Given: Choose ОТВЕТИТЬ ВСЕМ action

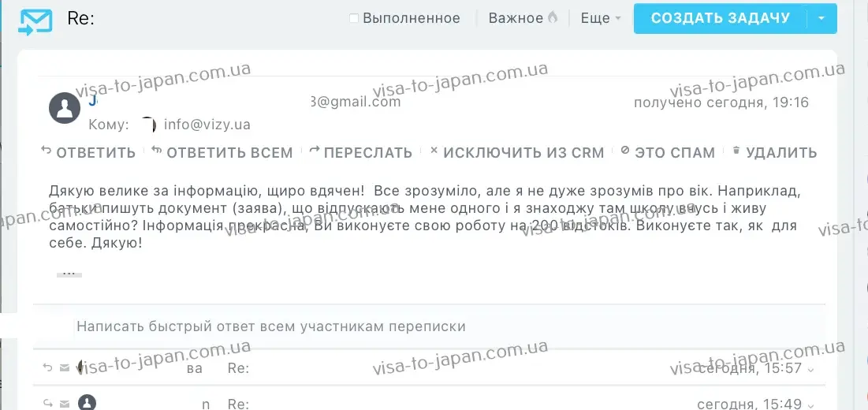Looking at the screenshot, I should coord(222,152).
